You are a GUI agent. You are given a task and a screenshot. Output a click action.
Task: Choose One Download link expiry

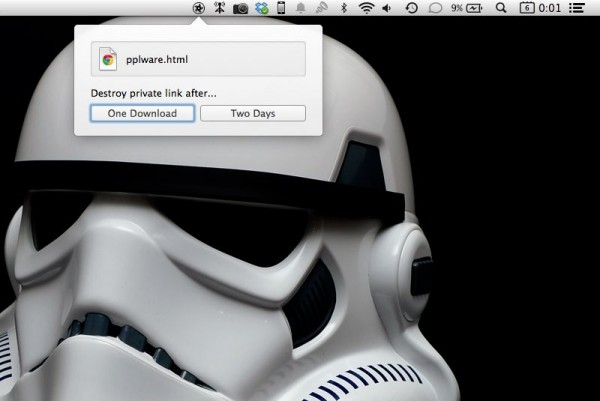click(142, 113)
